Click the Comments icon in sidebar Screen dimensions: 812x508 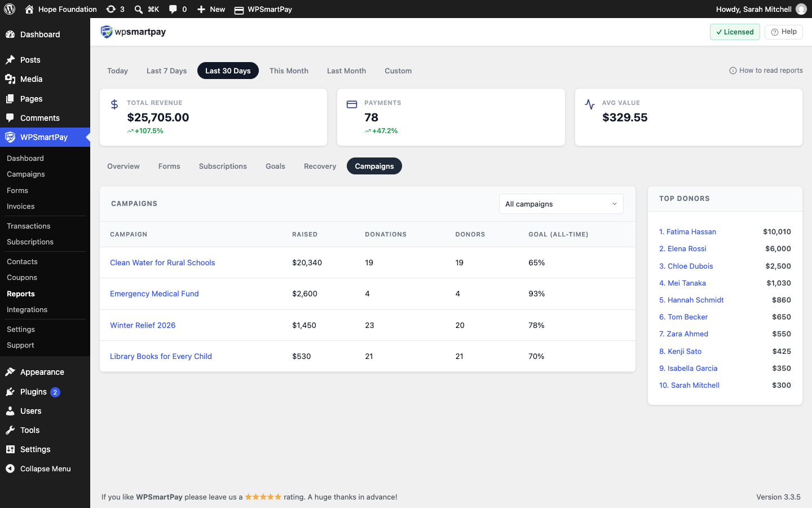click(x=10, y=118)
